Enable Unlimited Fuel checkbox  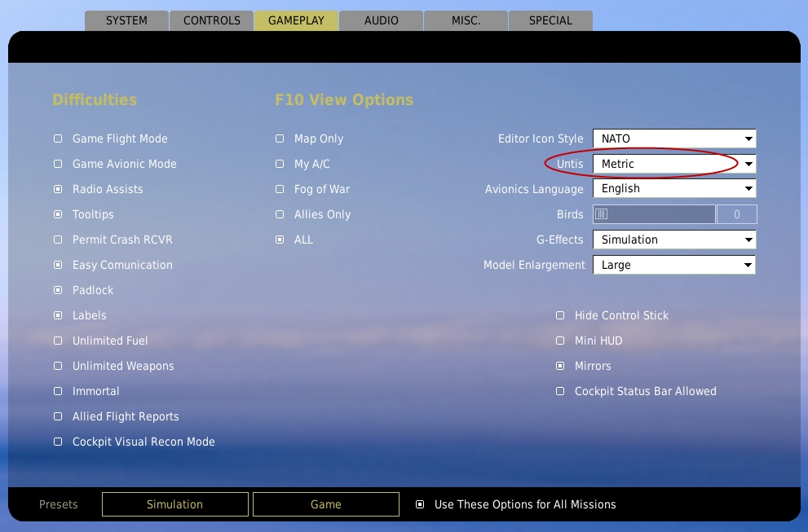point(58,341)
